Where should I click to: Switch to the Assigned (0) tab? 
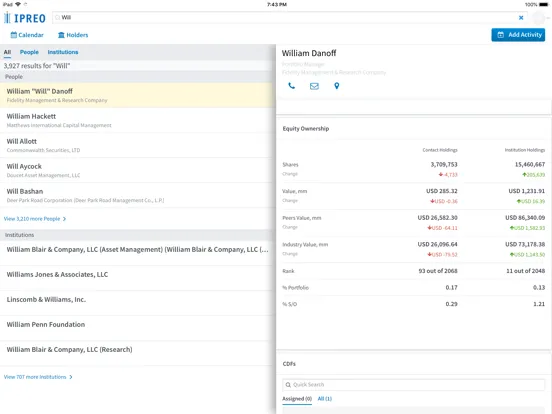[297, 399]
